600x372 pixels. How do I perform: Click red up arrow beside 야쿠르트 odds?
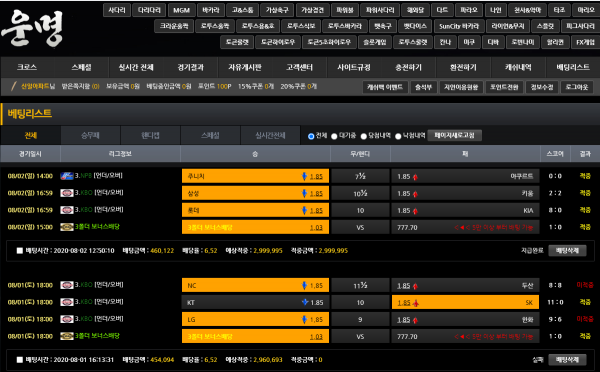click(415, 177)
